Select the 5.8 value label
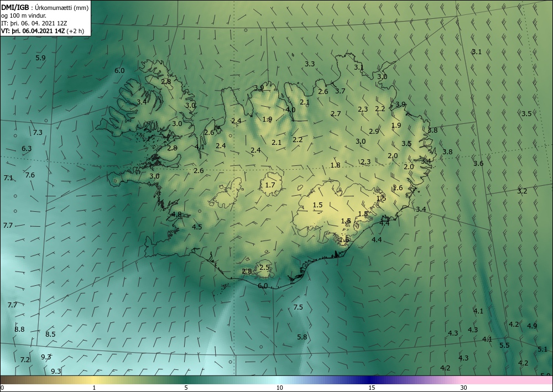The image size is (553, 392). (302, 337)
